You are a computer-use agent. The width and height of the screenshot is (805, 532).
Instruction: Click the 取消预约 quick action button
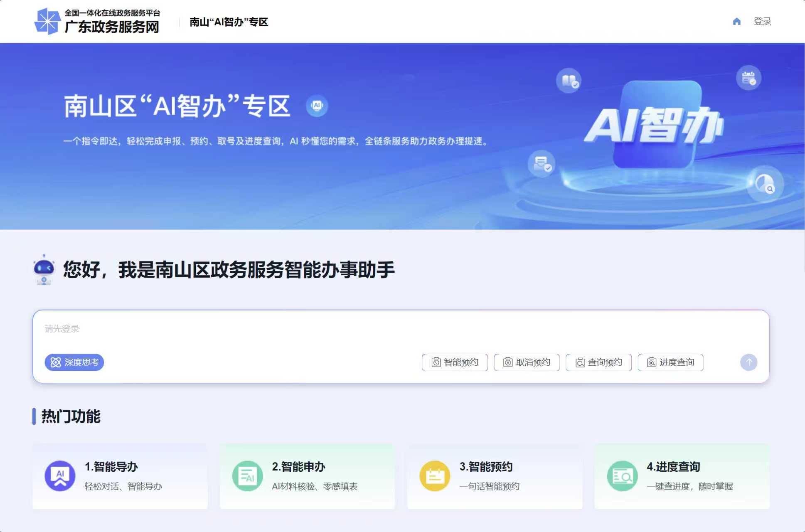527,362
